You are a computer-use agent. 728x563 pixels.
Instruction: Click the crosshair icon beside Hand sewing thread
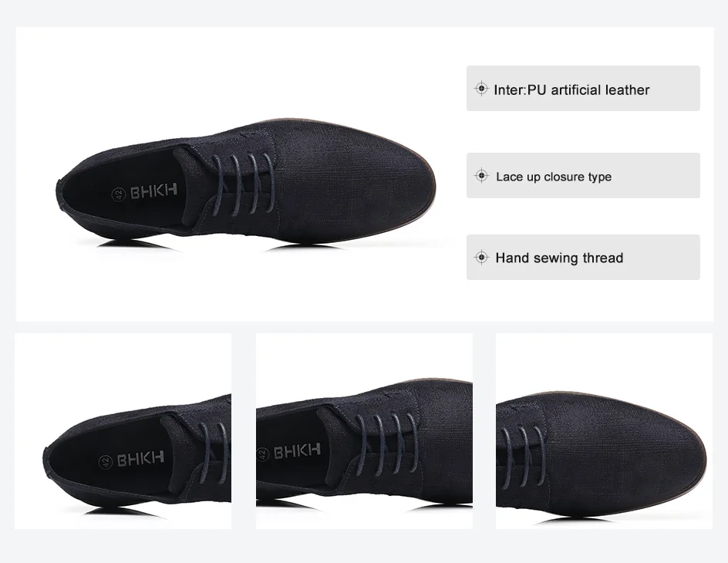pos(481,257)
